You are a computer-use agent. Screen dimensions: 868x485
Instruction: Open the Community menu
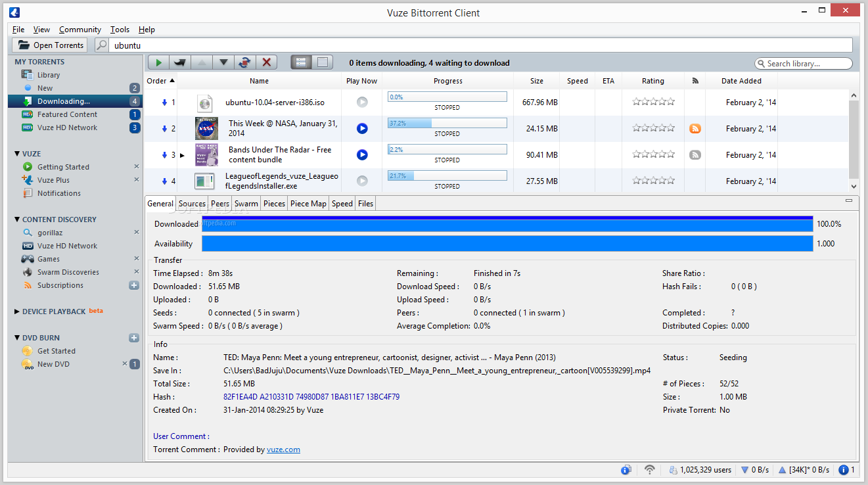(x=80, y=30)
